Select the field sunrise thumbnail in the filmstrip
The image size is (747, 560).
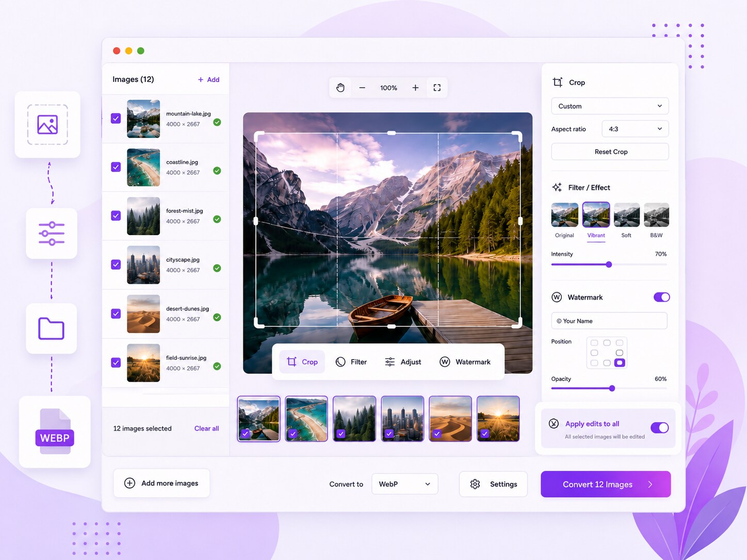point(498,419)
